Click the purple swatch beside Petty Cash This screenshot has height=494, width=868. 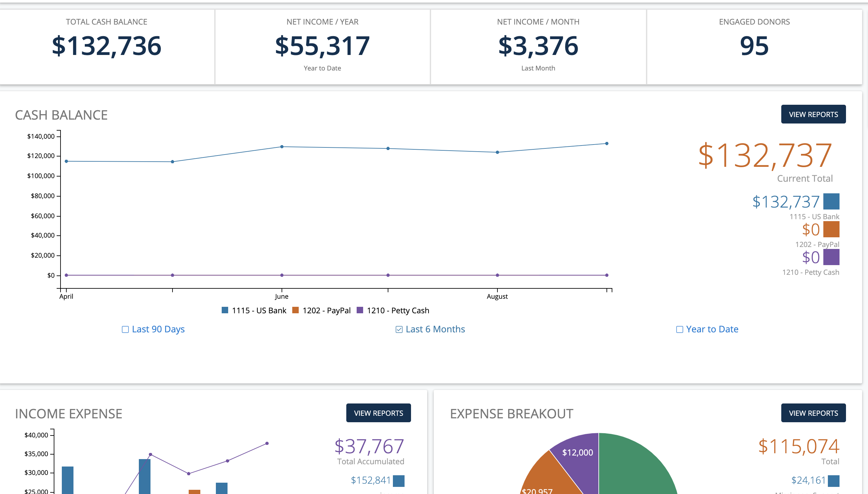tap(831, 258)
